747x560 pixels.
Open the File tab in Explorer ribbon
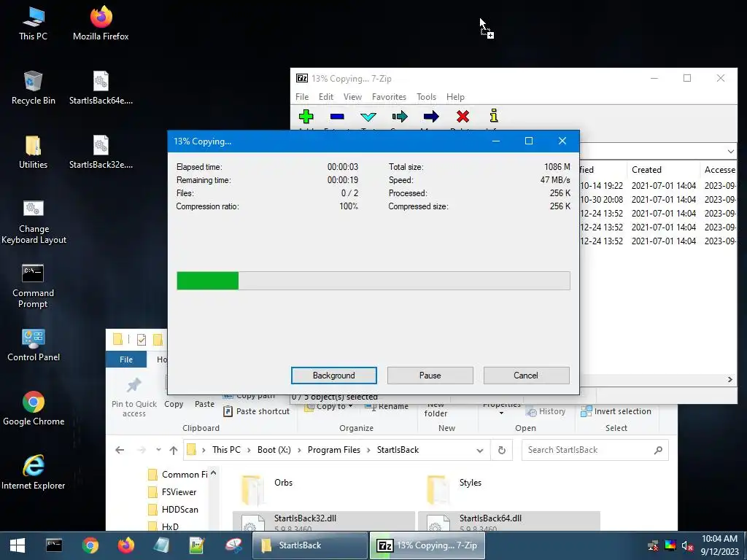pos(126,359)
